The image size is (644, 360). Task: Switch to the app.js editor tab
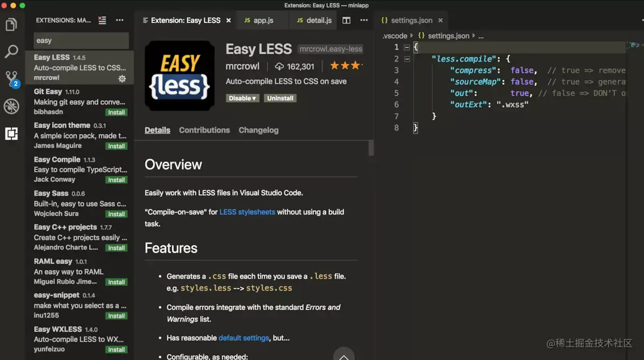[x=262, y=20]
